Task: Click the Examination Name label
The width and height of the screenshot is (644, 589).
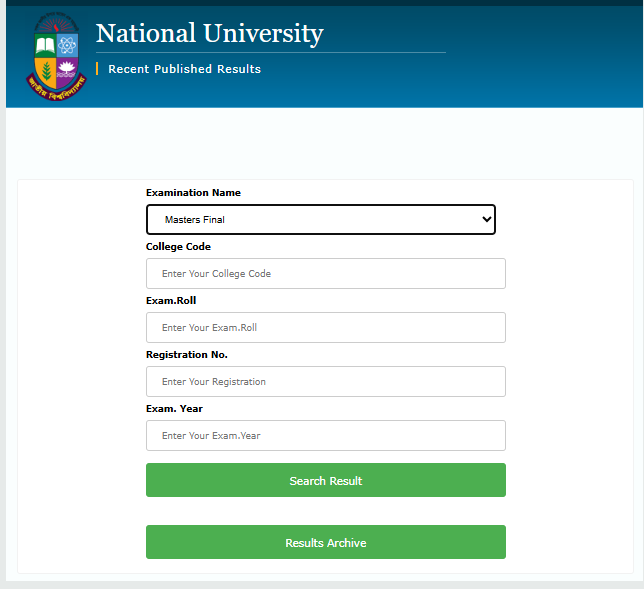Action: pos(193,192)
